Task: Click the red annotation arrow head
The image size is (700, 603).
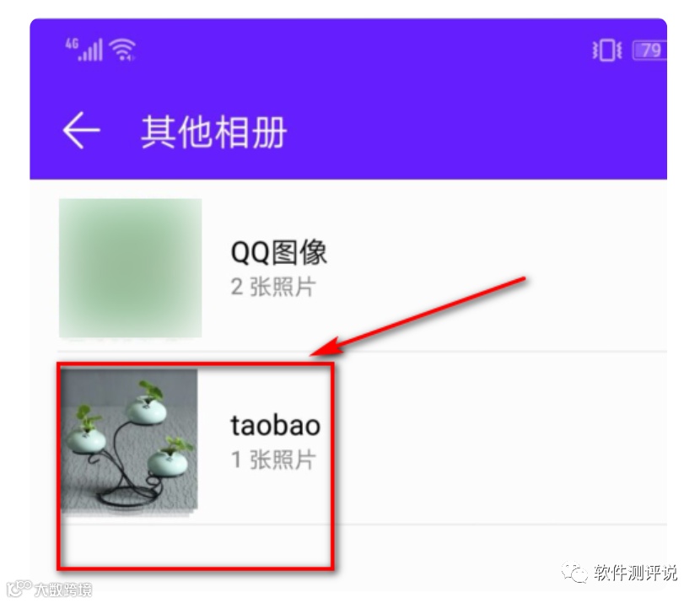Action: [326, 347]
